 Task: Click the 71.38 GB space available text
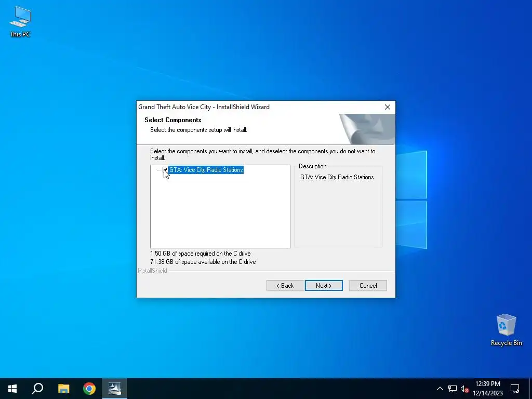coord(203,262)
